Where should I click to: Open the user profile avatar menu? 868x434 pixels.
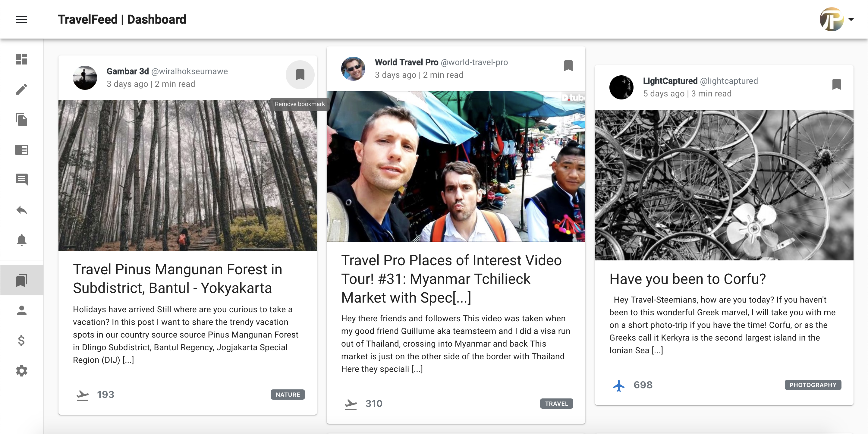click(831, 19)
